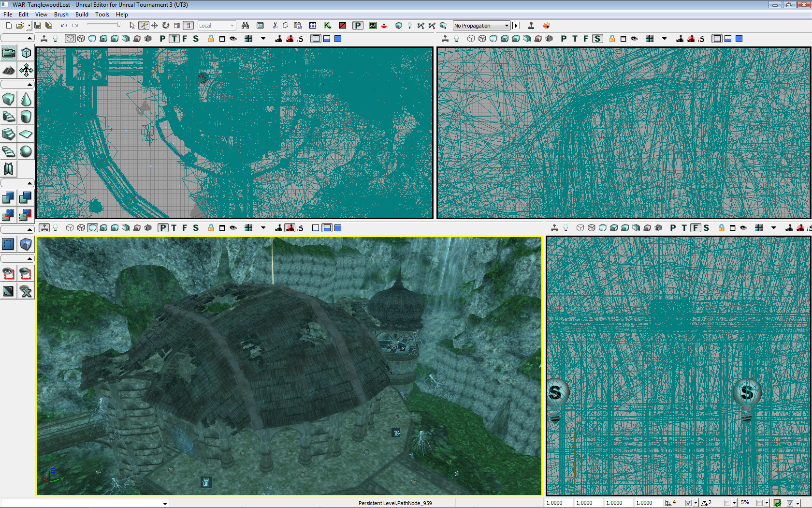Image resolution: width=812 pixels, height=508 pixels.
Task: Open top-right viewport options dropdown arrow
Action: 665,39
